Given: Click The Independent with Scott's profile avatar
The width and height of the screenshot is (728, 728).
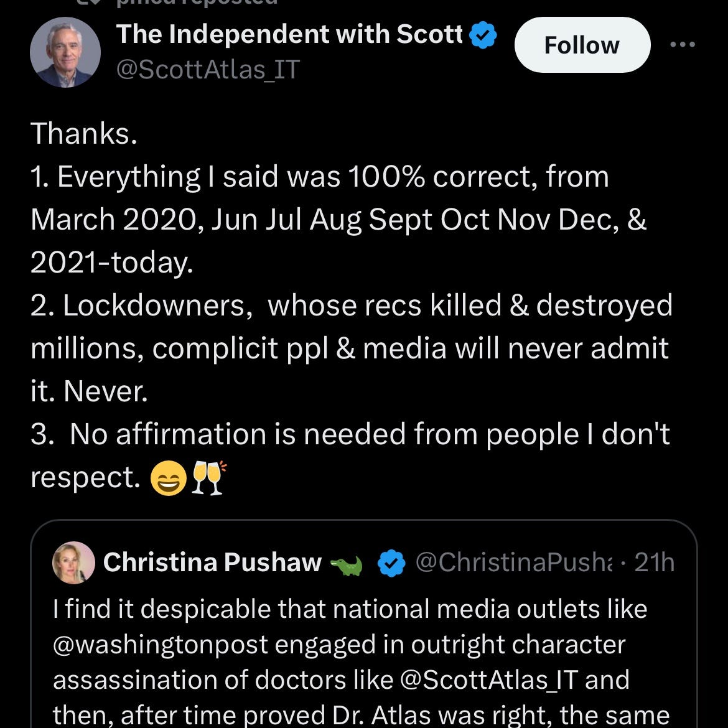Looking at the screenshot, I should point(65,52).
